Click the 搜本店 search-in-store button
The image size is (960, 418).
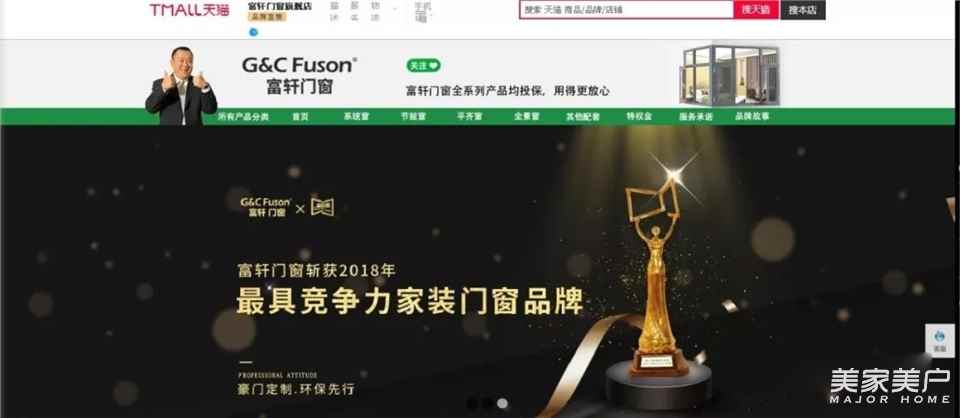click(x=802, y=10)
